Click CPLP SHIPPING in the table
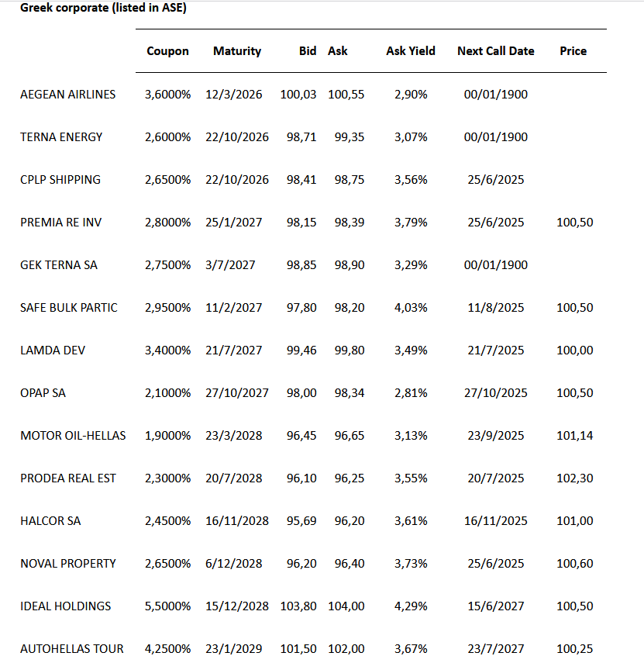 (60, 180)
